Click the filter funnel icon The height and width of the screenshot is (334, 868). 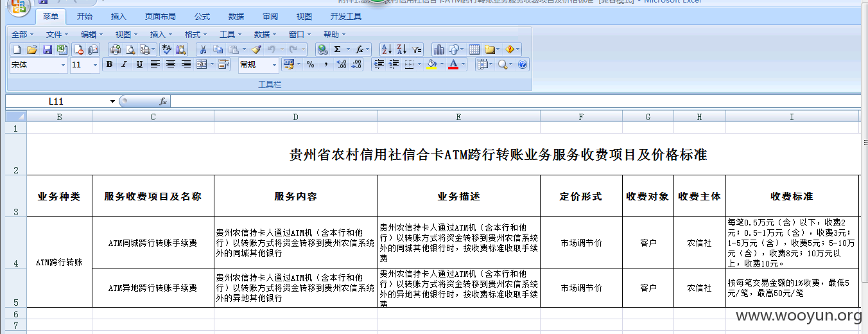click(x=417, y=49)
